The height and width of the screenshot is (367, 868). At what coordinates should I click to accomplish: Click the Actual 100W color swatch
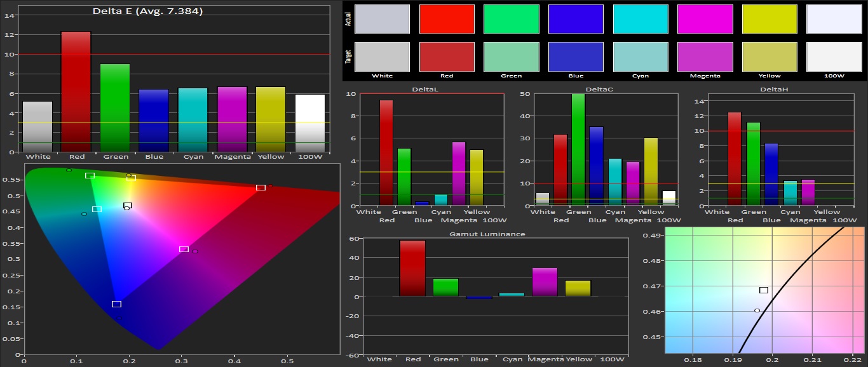point(834,19)
